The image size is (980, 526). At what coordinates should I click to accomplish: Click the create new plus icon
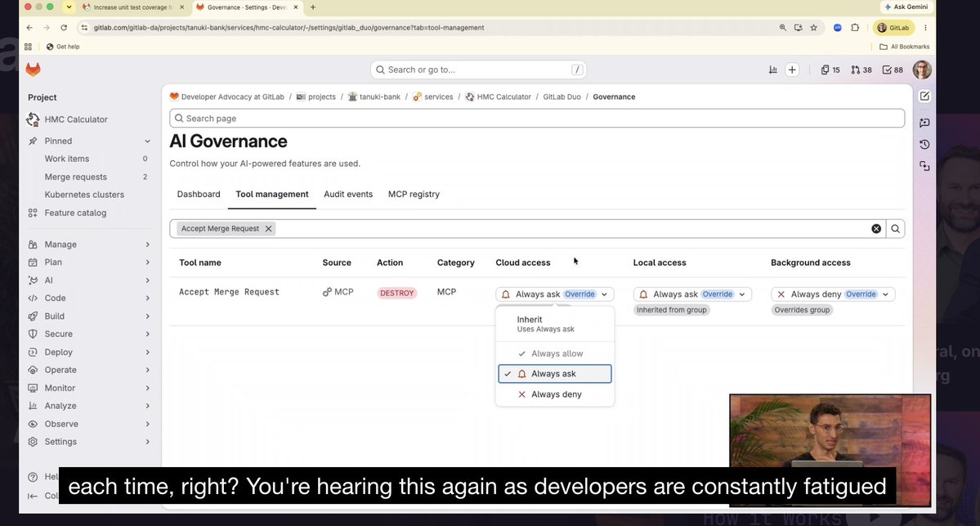[x=792, y=70]
